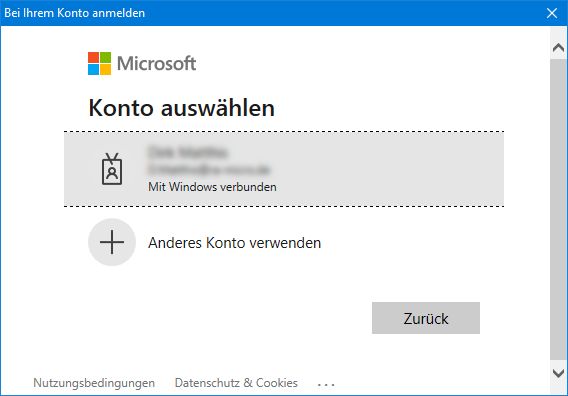Open the Datenschutz & Cookies link

click(236, 383)
